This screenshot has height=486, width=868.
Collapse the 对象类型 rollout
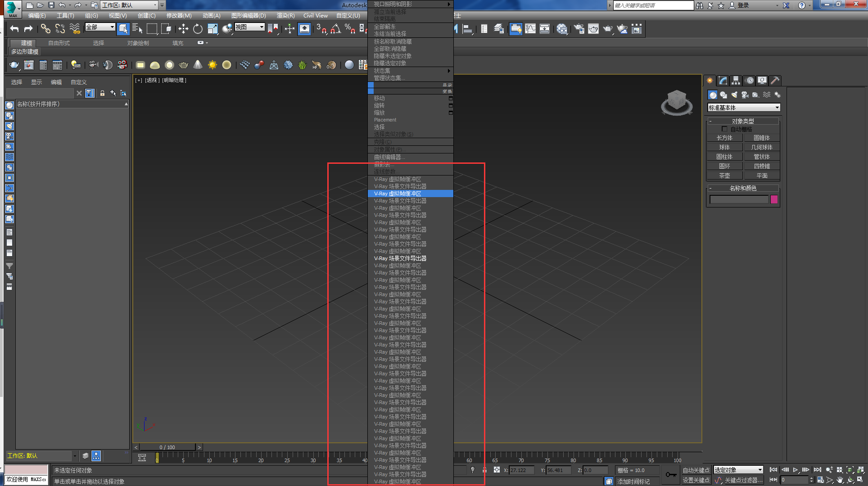click(743, 121)
